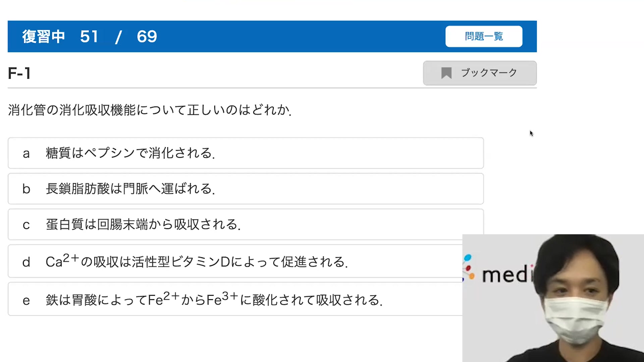The height and width of the screenshot is (362, 644).
Task: Click the letter e marker of last choice
Action: pos(26,300)
